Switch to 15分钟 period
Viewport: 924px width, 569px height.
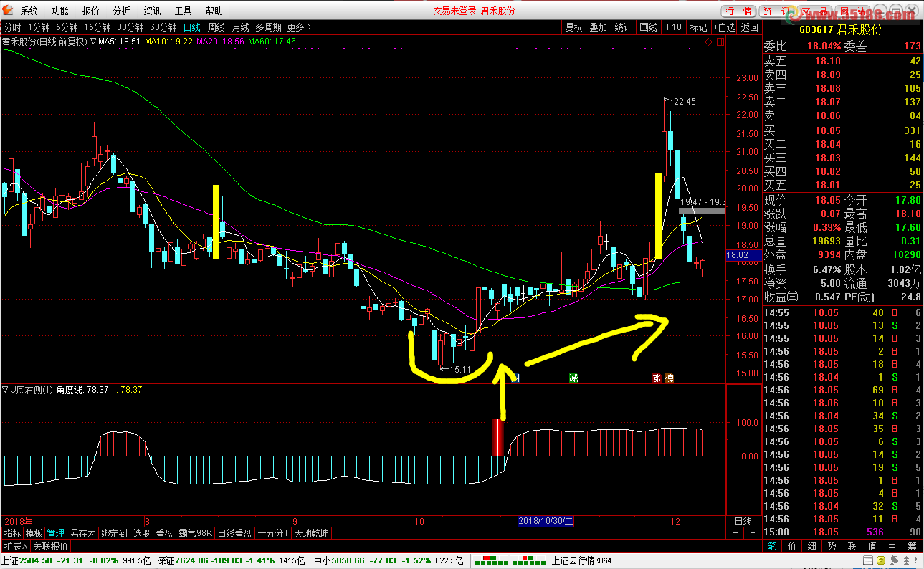97,27
